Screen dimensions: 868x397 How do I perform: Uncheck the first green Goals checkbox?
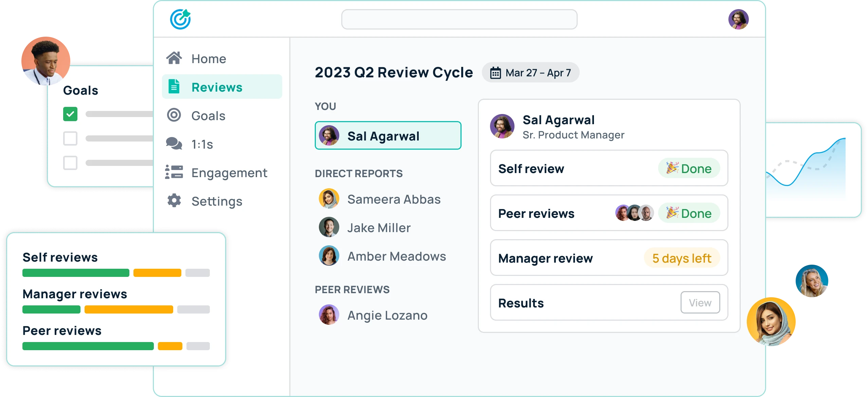click(70, 114)
